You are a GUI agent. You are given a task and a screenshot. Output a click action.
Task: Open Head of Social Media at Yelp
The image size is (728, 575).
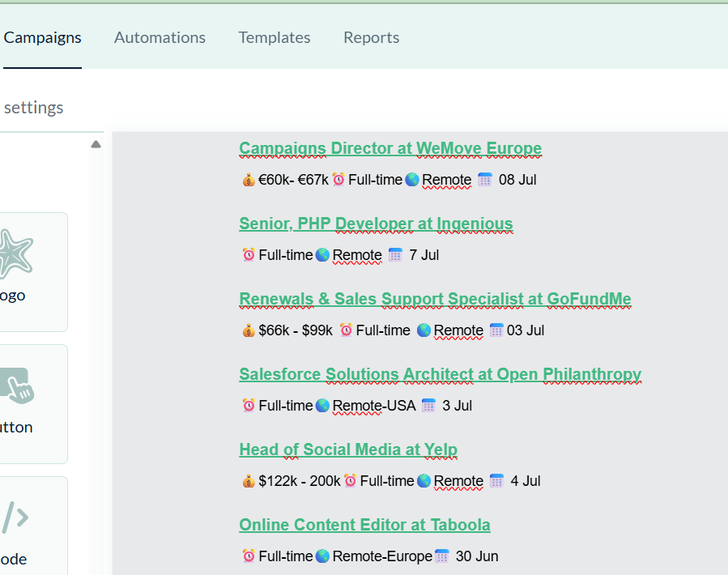[348, 449]
